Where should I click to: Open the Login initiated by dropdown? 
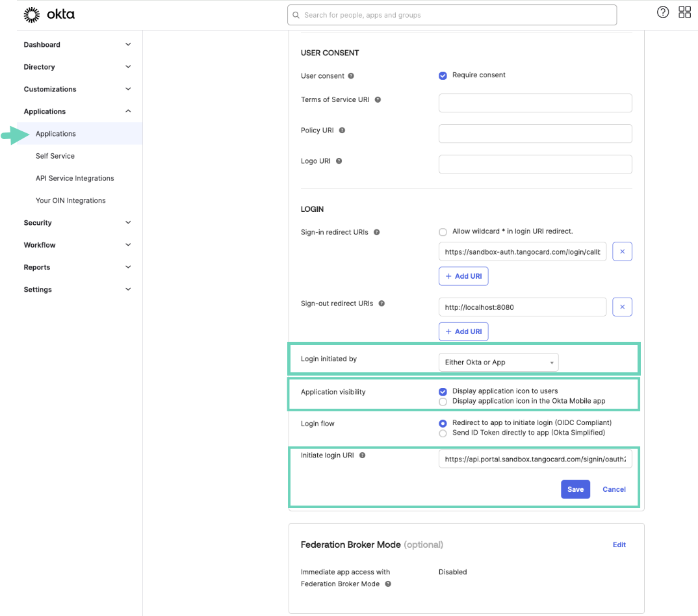[x=498, y=362]
